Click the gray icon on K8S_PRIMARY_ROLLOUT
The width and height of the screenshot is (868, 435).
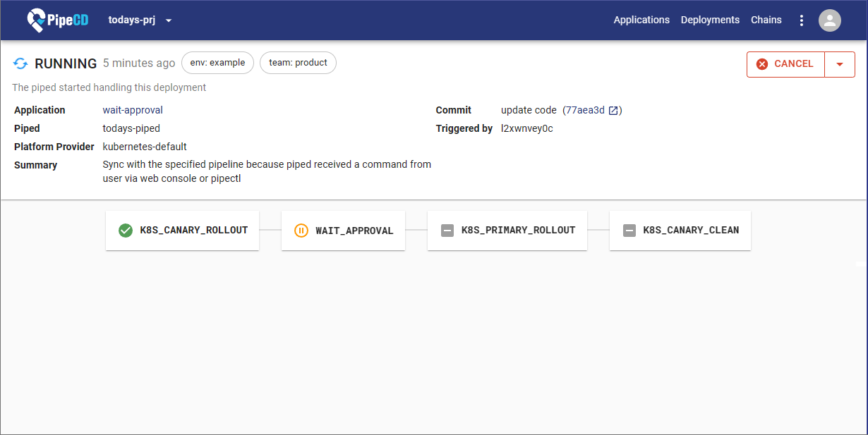point(447,231)
